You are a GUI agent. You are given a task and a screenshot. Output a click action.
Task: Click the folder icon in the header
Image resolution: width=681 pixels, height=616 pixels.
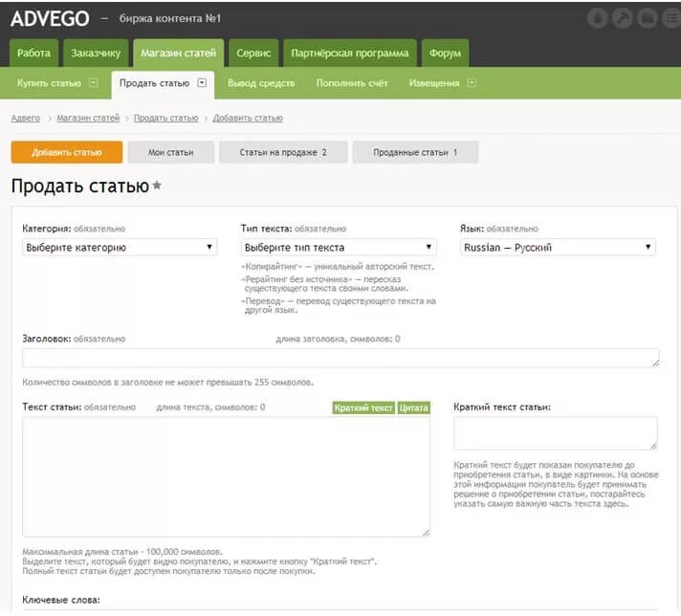click(x=648, y=18)
